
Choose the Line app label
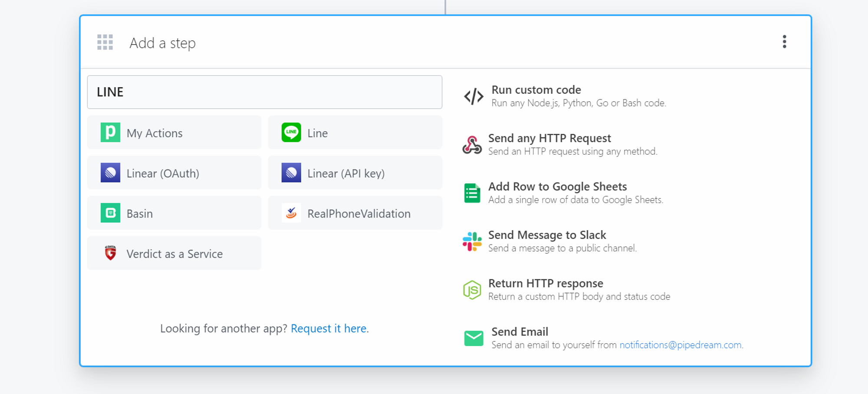tap(317, 133)
